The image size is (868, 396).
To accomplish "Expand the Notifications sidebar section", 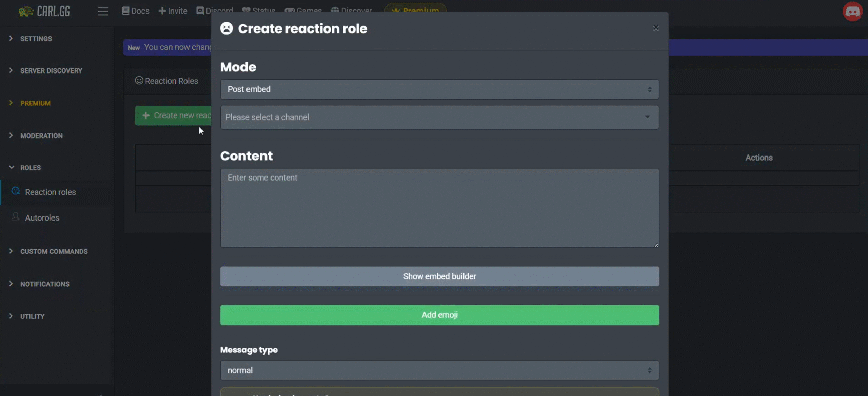I will click(x=45, y=284).
